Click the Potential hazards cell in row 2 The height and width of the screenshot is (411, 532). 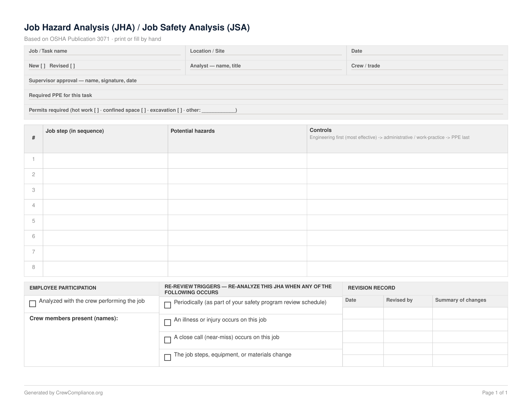point(237,176)
